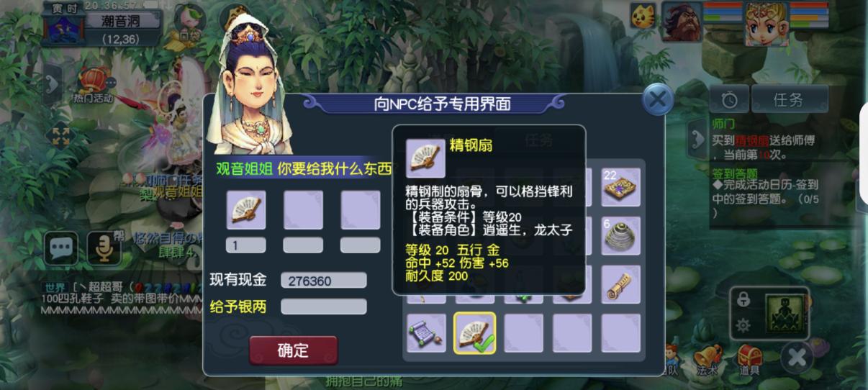Tap the microphone voice chat icon
This screenshot has height=390, width=868.
[104, 249]
